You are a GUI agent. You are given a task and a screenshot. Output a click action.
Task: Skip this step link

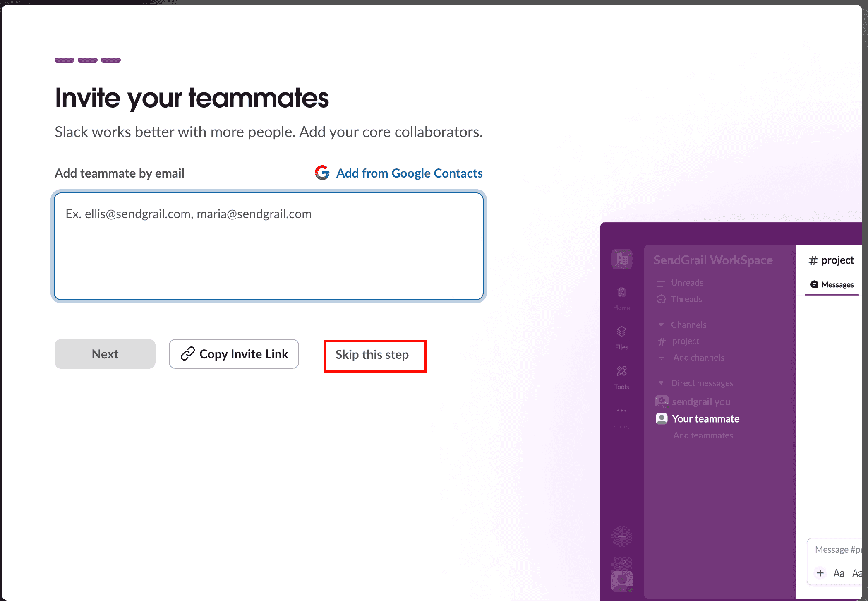click(372, 355)
